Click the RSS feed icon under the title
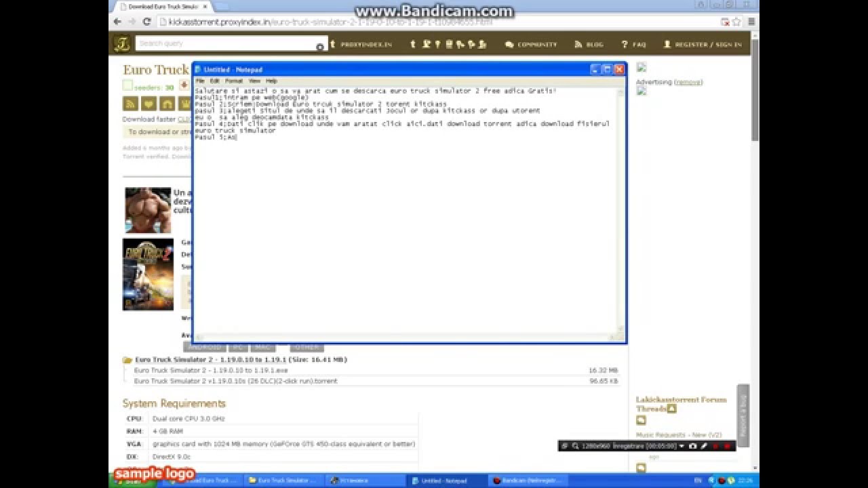Viewport: 868px width, 488px height. click(x=130, y=104)
